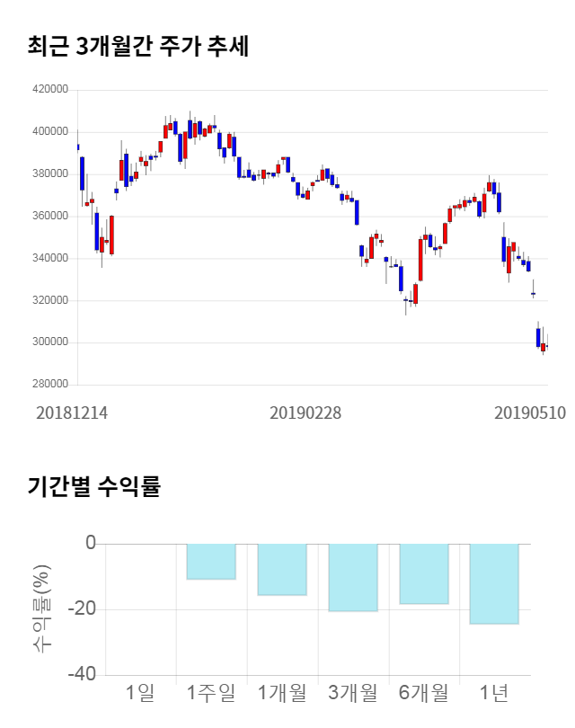
Task: Select the 20190510 date label
Action: pos(529,413)
